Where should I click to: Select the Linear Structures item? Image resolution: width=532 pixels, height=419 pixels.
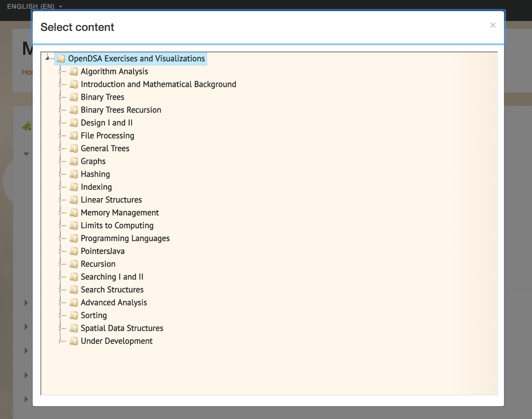(111, 200)
